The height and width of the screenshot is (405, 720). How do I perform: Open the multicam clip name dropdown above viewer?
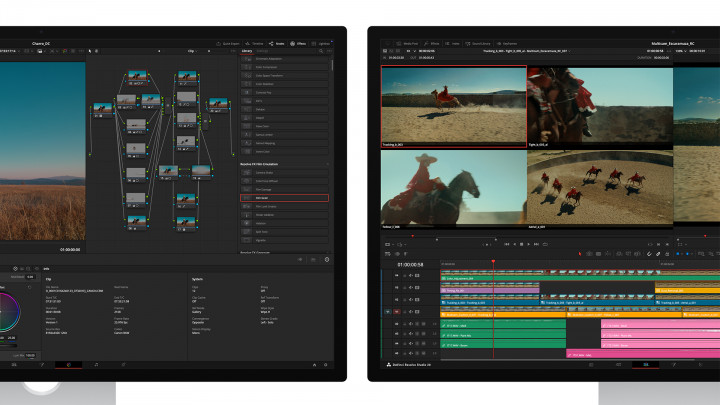point(525,51)
